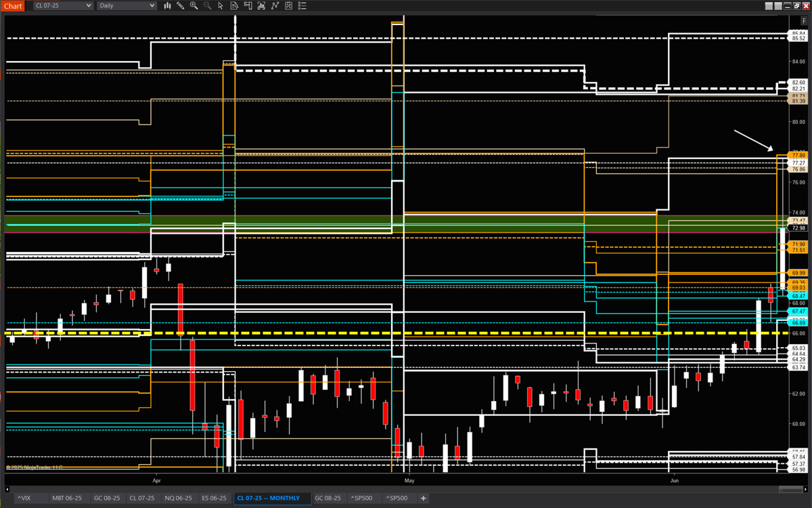Open the Indicators icon
Viewport: 812px width, 508px height.
tap(275, 5)
